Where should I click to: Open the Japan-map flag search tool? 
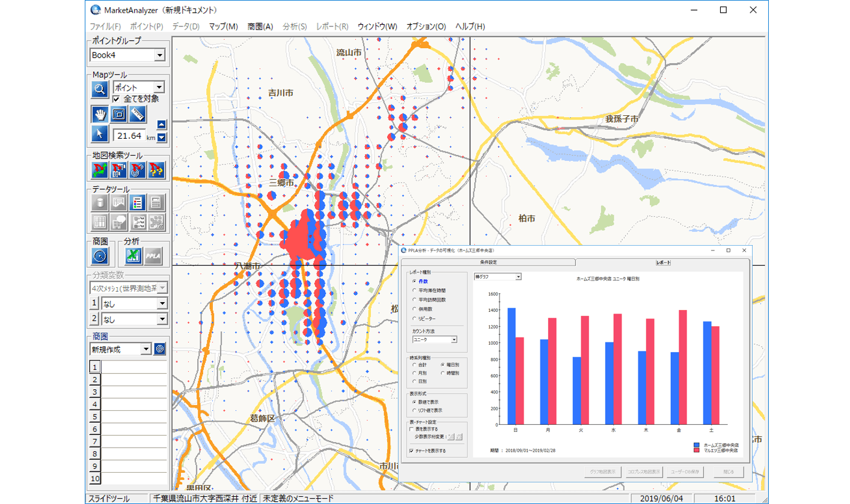100,170
